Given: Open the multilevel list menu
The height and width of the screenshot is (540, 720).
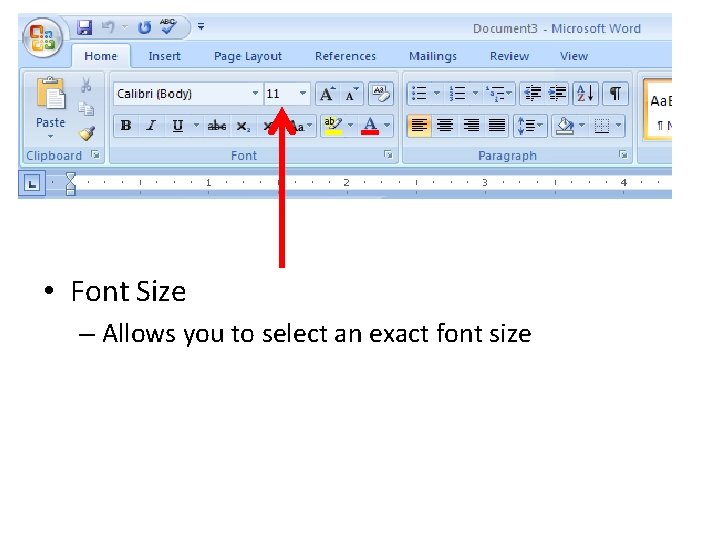Looking at the screenshot, I should pyautogui.click(x=499, y=94).
